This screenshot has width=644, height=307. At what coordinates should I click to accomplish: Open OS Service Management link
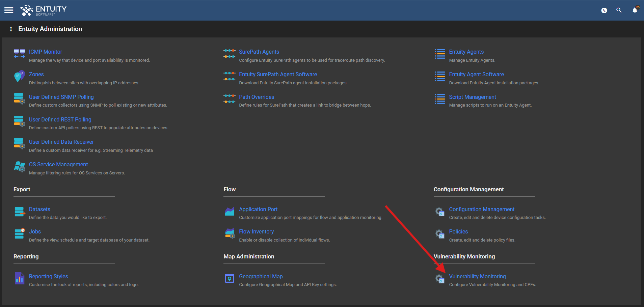coord(58,164)
